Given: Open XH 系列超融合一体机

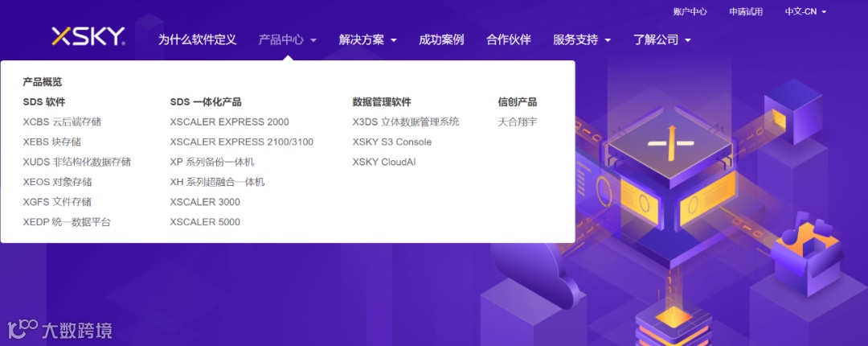Looking at the screenshot, I should pos(218,182).
